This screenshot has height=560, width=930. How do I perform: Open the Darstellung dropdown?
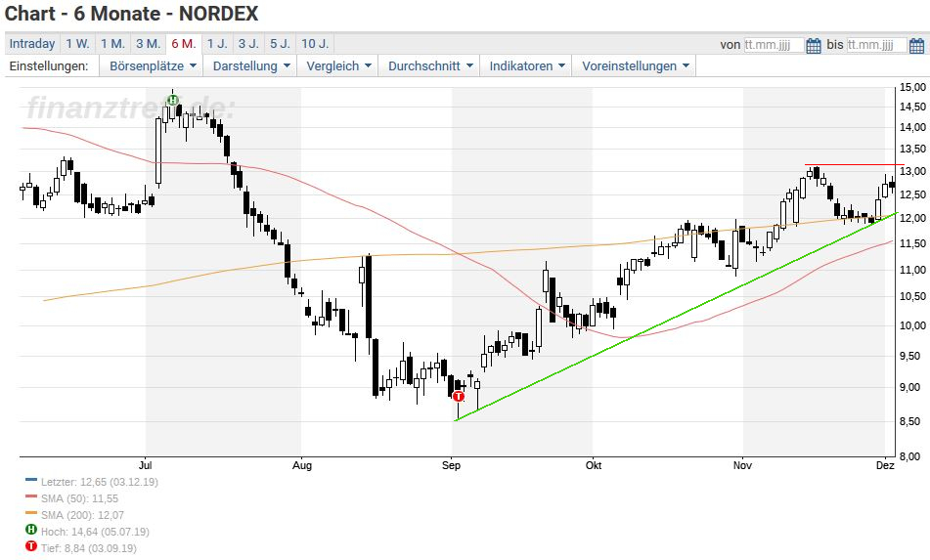[x=251, y=65]
